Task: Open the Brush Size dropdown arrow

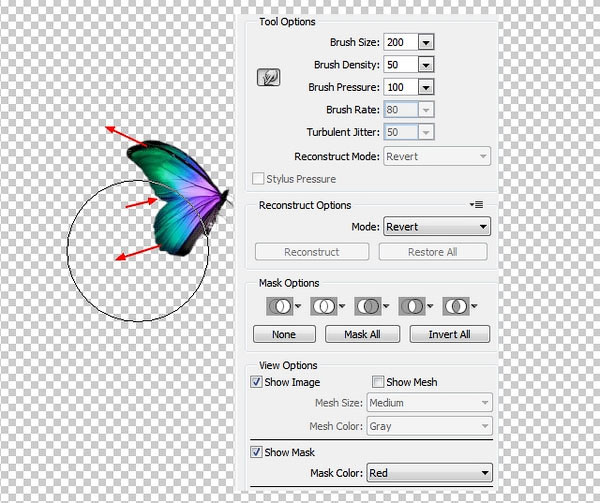Action: [x=426, y=42]
